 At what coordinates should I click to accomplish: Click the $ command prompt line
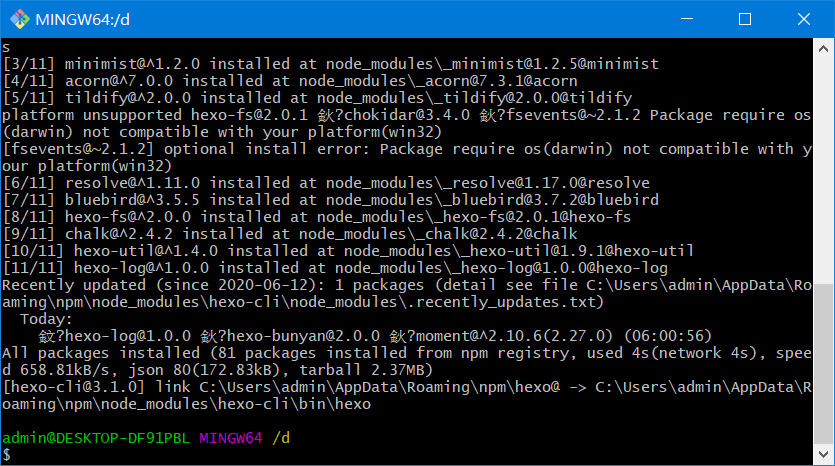click(6, 454)
